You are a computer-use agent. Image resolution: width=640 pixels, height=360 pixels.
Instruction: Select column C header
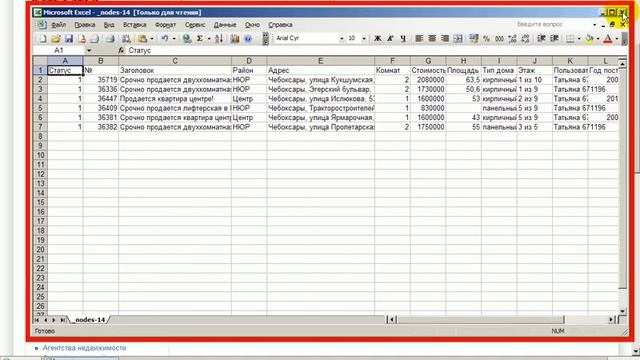pyautogui.click(x=175, y=61)
